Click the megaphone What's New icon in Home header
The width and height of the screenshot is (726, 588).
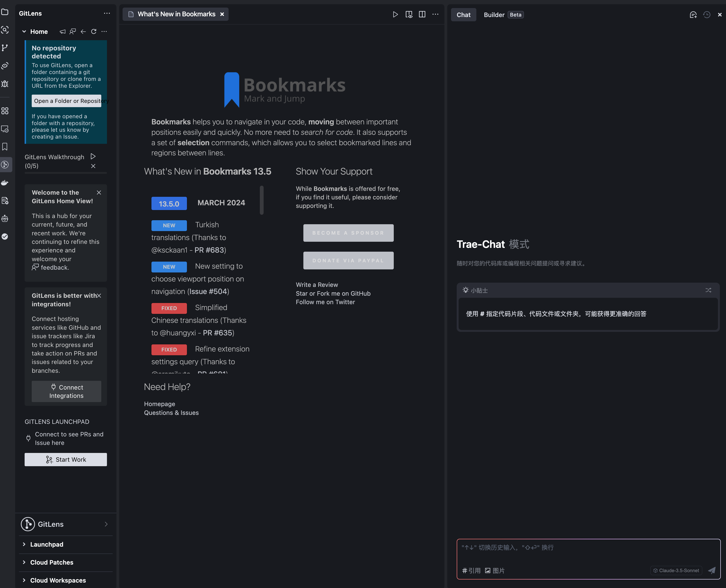click(x=62, y=31)
